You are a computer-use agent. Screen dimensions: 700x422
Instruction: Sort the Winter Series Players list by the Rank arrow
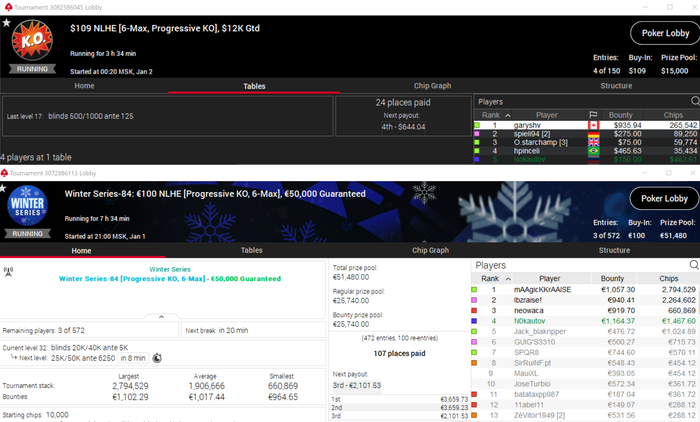click(508, 279)
